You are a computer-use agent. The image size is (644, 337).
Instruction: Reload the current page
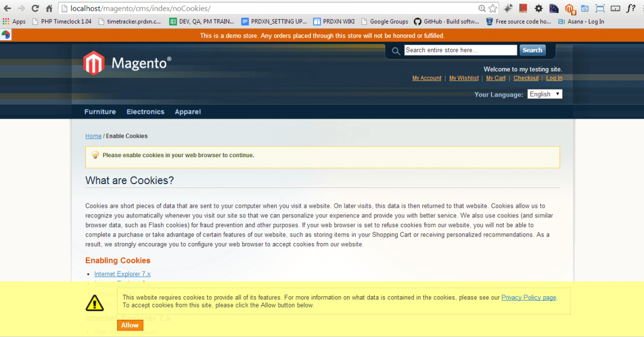click(x=35, y=8)
